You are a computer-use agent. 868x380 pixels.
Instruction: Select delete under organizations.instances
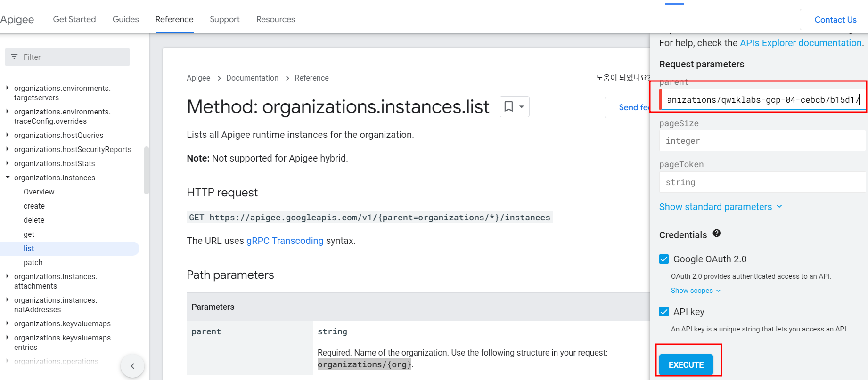tap(34, 220)
